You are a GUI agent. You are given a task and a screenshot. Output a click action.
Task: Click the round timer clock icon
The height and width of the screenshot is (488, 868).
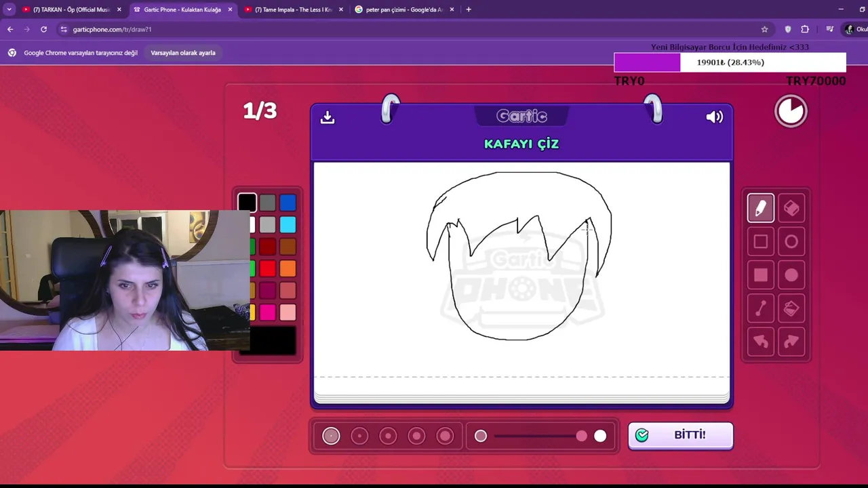point(791,112)
